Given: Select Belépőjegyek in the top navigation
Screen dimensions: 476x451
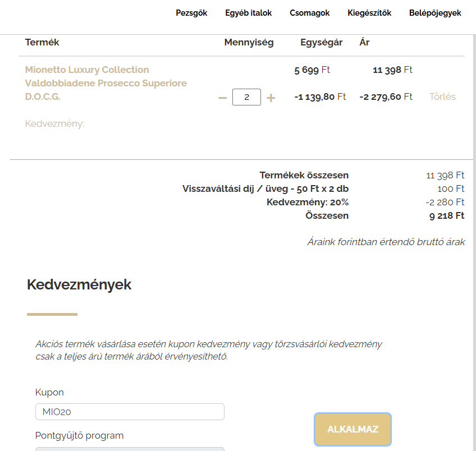Looking at the screenshot, I should (435, 13).
